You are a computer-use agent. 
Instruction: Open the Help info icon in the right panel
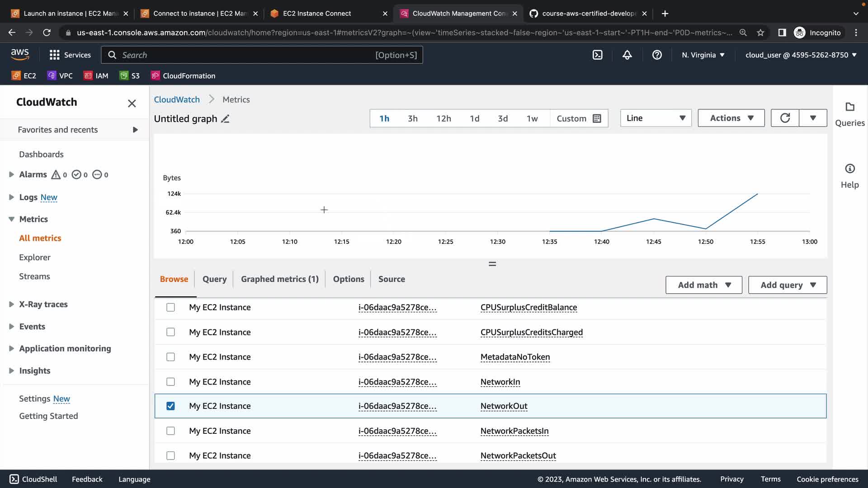849,169
